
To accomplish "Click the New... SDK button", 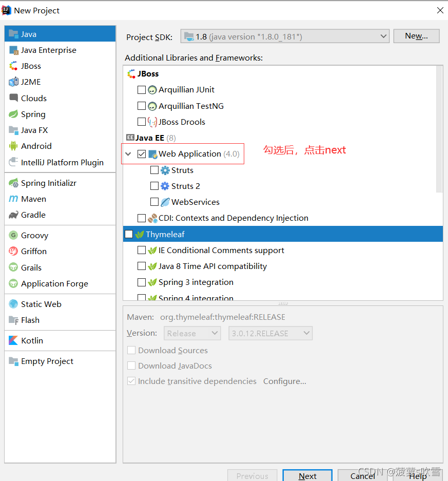I will 416,36.
